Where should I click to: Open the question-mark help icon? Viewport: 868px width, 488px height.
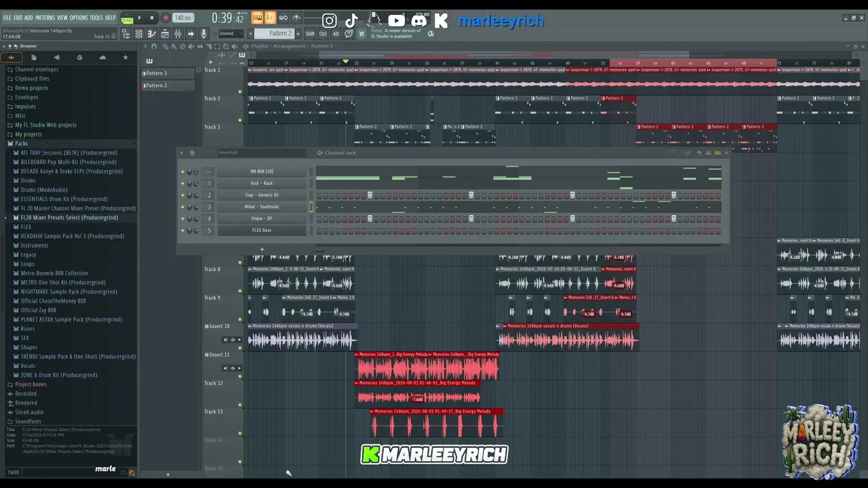pos(349,34)
